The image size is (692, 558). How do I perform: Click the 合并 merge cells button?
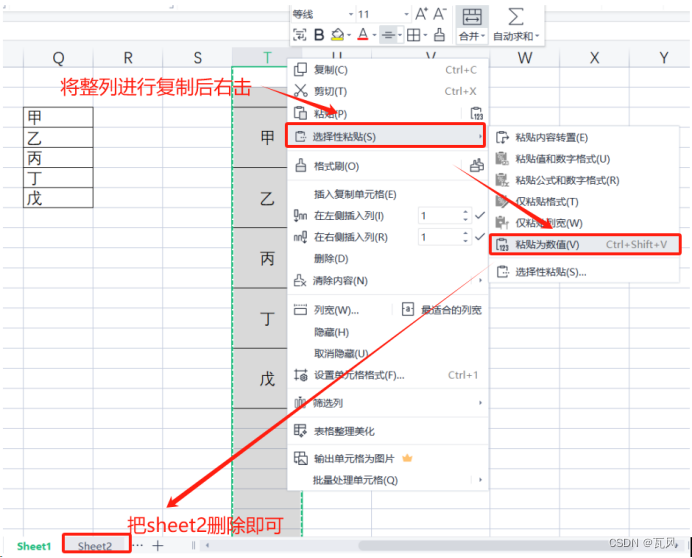click(x=472, y=25)
